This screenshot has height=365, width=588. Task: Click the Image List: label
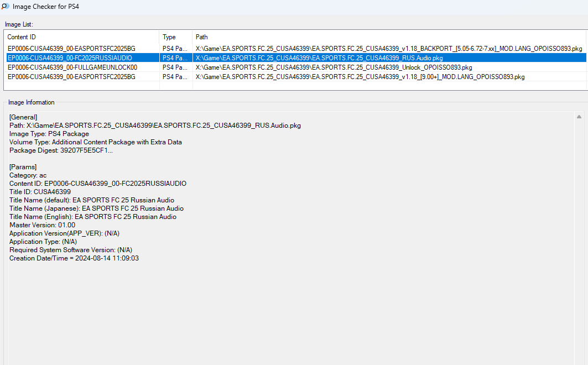point(19,24)
